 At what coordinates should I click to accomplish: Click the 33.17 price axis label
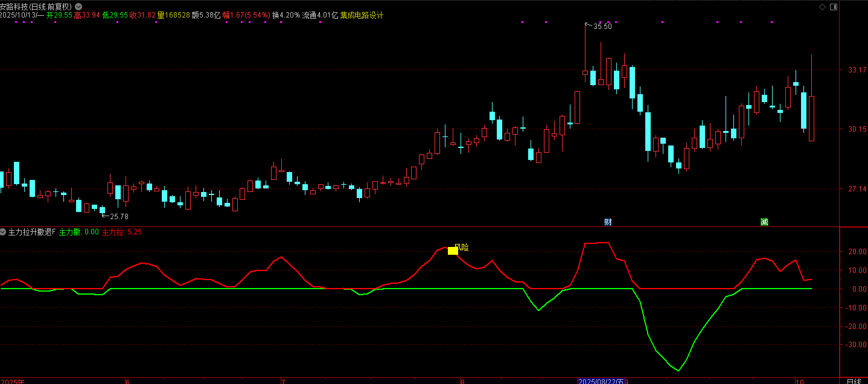(857, 70)
